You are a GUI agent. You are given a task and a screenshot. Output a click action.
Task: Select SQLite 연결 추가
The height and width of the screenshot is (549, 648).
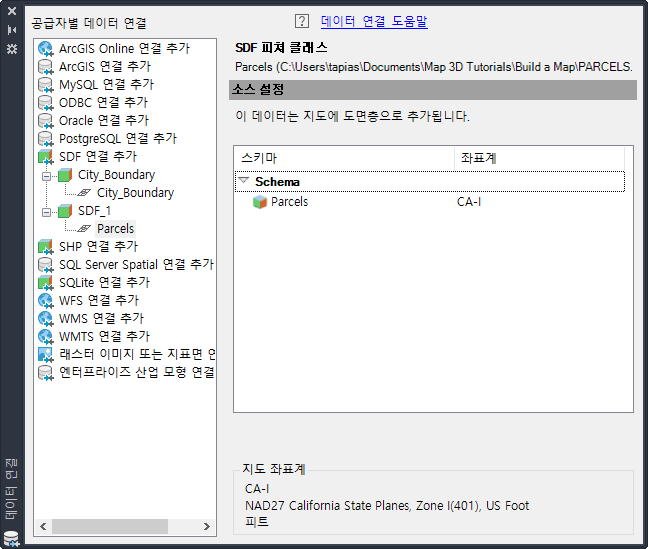click(104, 283)
